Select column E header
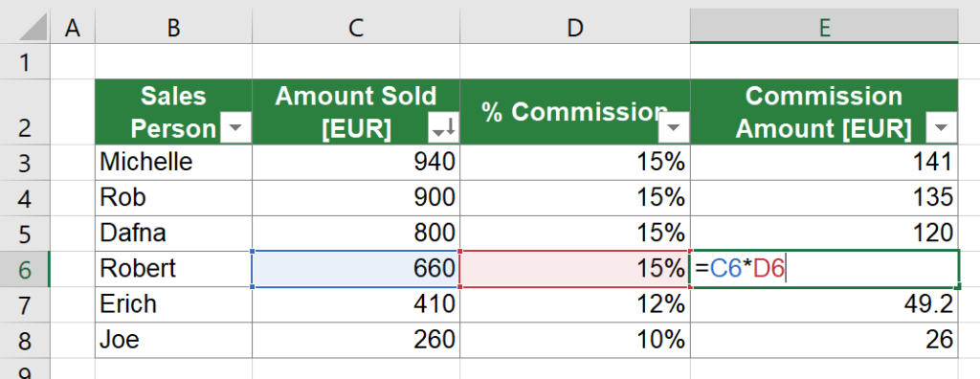Viewport: 980px width, 379px height. 824,27
